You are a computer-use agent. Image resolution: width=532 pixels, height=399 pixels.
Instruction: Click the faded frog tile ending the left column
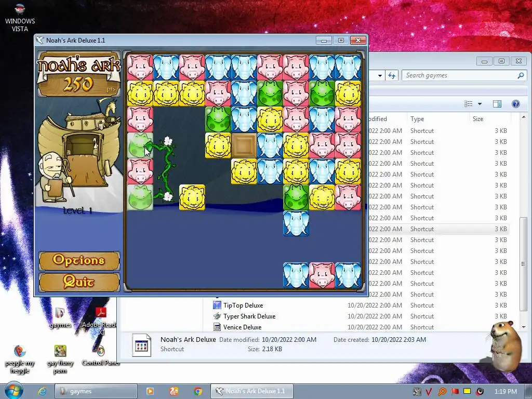tap(140, 197)
